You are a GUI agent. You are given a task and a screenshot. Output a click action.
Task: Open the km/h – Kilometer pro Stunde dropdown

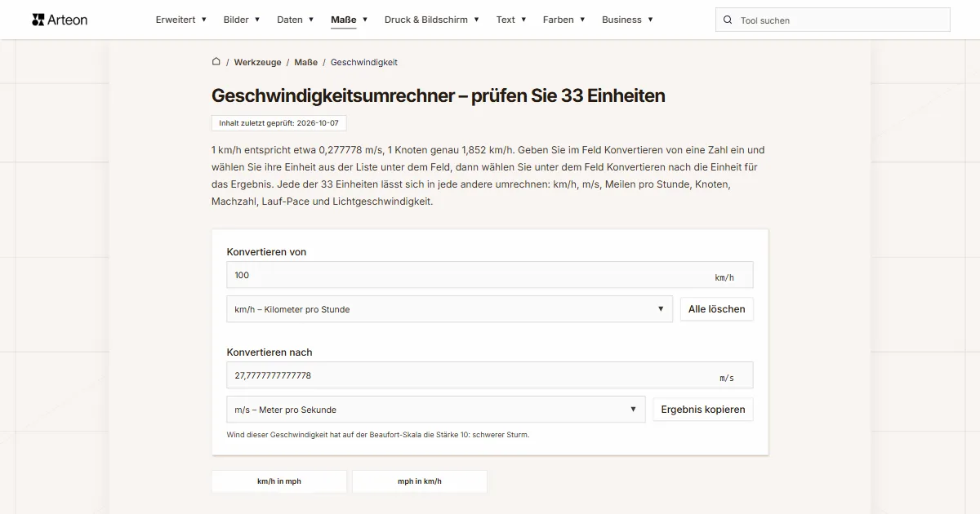pos(450,309)
